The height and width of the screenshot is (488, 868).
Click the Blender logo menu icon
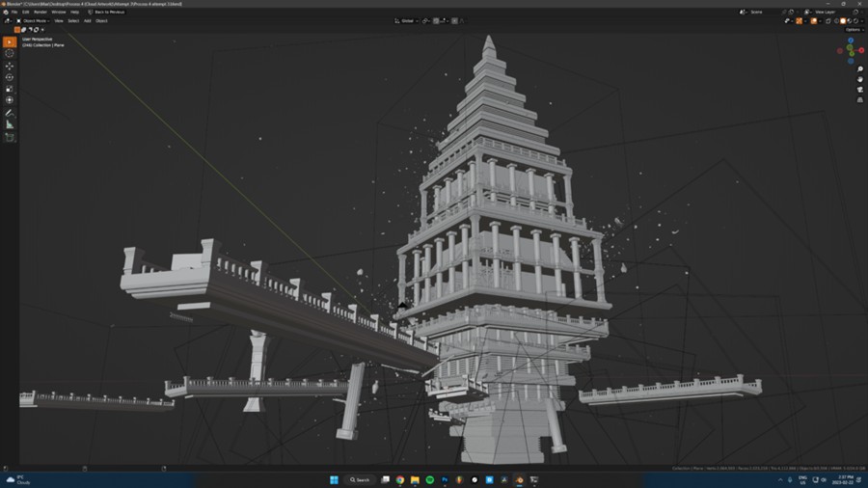pos(6,12)
